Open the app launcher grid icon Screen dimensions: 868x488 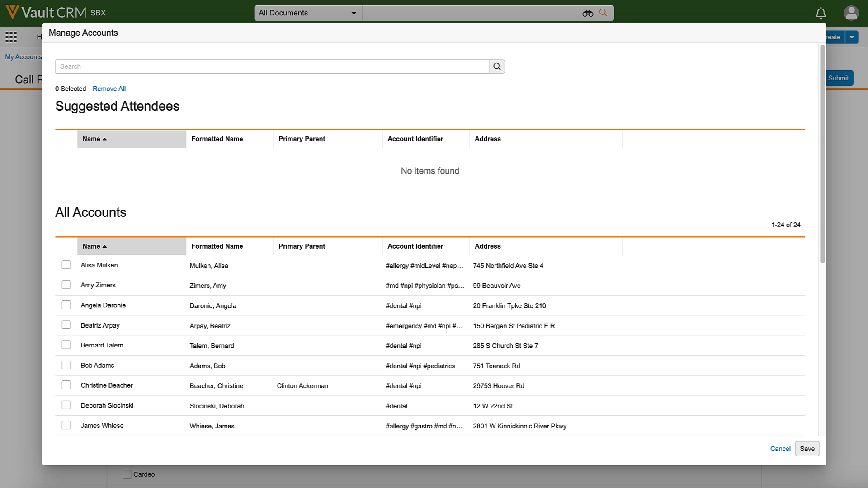click(11, 37)
